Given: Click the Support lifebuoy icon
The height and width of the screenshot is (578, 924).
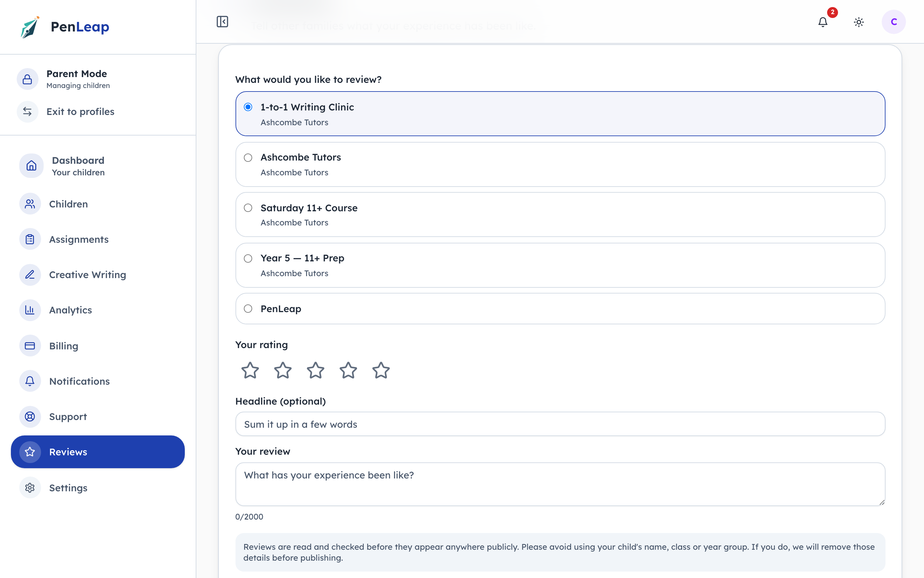Looking at the screenshot, I should pos(30,416).
